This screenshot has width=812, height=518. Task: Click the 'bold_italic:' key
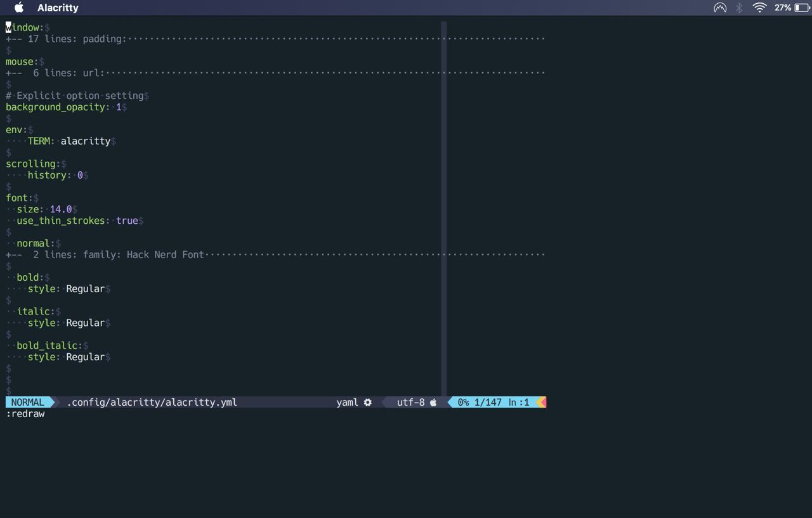(49, 346)
